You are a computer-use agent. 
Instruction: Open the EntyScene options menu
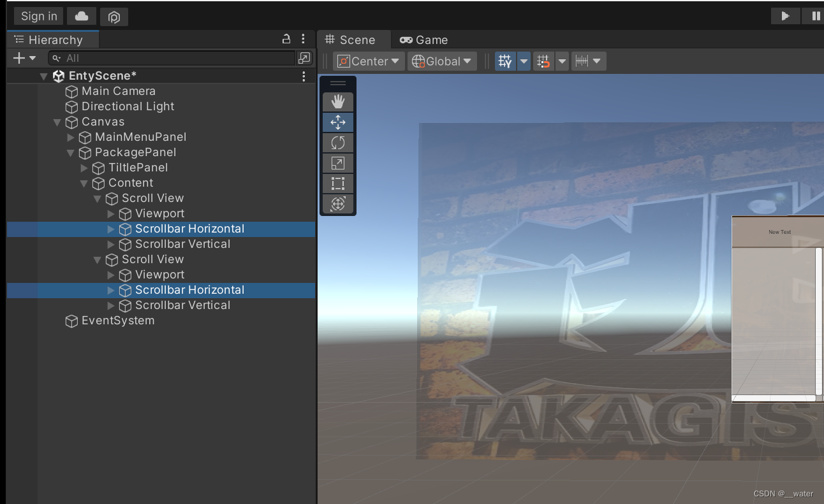click(304, 76)
